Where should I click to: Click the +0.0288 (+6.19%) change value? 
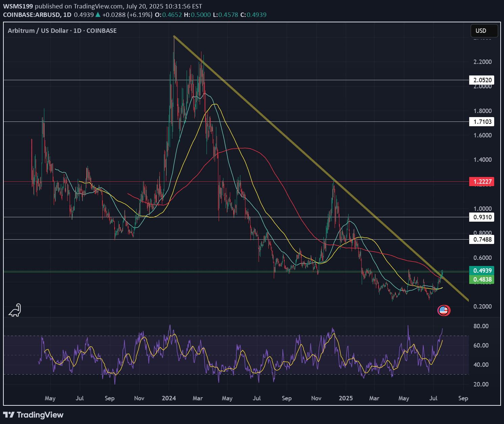click(x=127, y=15)
